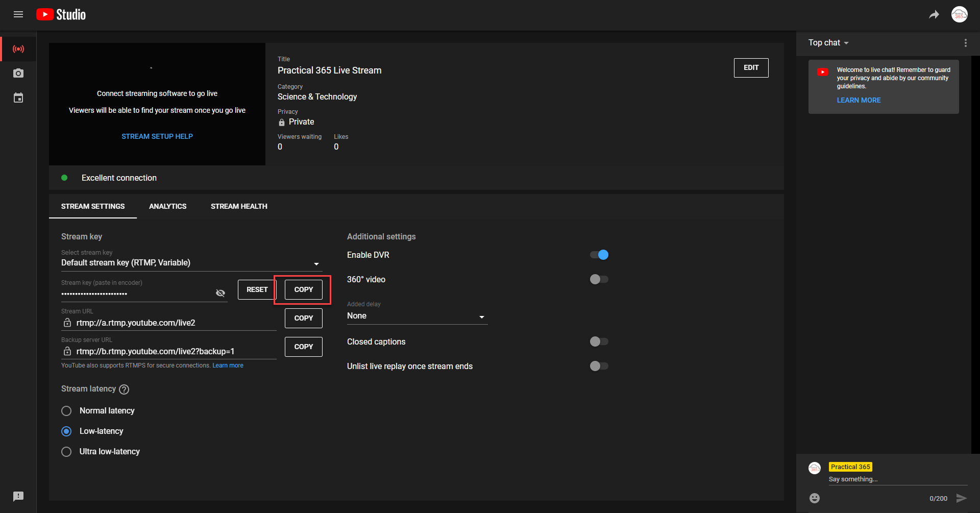Switch to the Analytics tab
This screenshot has height=513, width=980.
[167, 206]
